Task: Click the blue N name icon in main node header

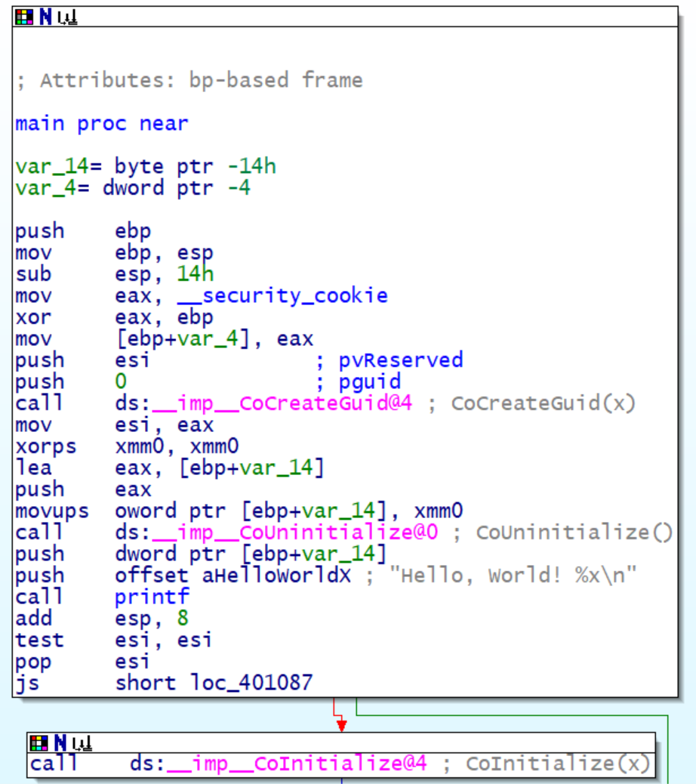Action: pyautogui.click(x=45, y=17)
